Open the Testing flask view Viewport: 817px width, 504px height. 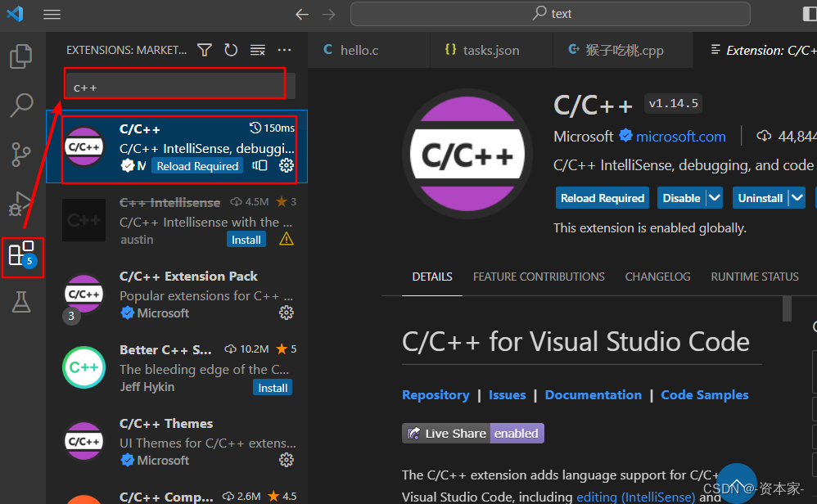[x=21, y=302]
